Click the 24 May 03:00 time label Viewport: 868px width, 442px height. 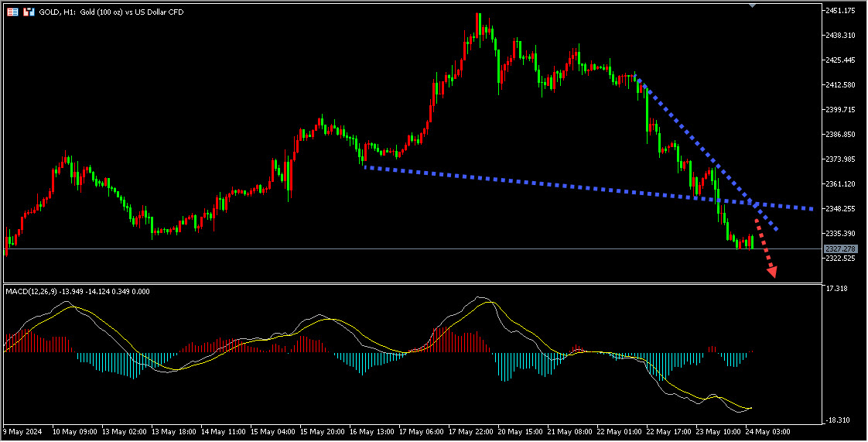[x=767, y=431]
